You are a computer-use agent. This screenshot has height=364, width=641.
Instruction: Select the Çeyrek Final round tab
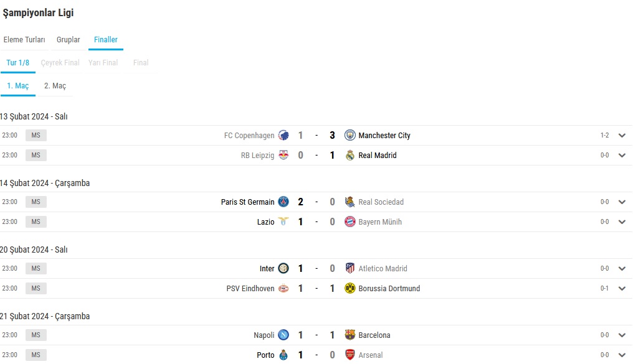coord(60,62)
